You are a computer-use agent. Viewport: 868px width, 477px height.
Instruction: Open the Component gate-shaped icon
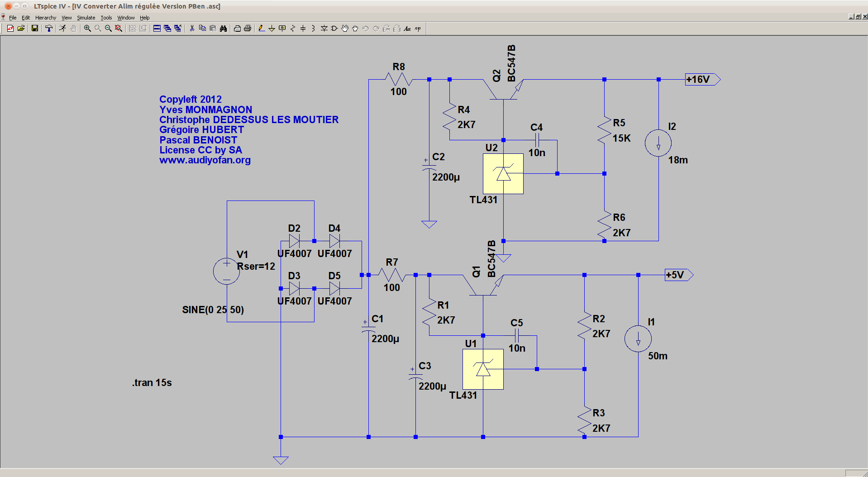334,28
